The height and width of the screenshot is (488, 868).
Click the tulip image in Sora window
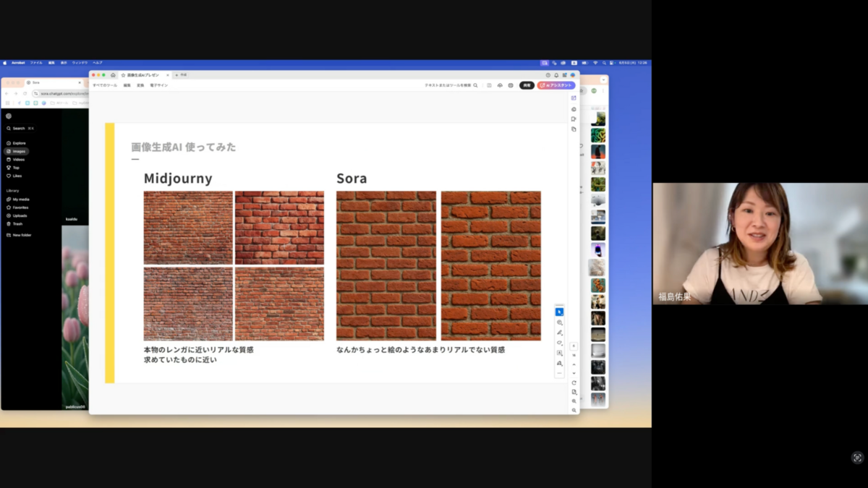point(75,318)
